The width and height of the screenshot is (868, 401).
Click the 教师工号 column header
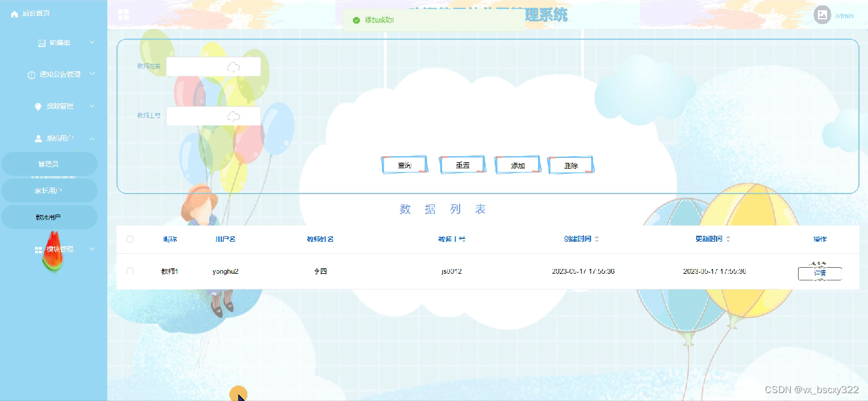(x=452, y=239)
